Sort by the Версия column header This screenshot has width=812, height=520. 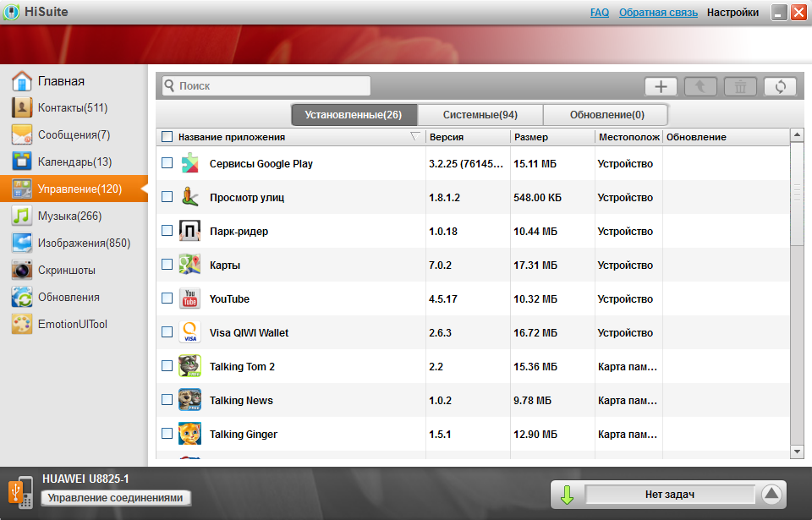pyautogui.click(x=468, y=137)
